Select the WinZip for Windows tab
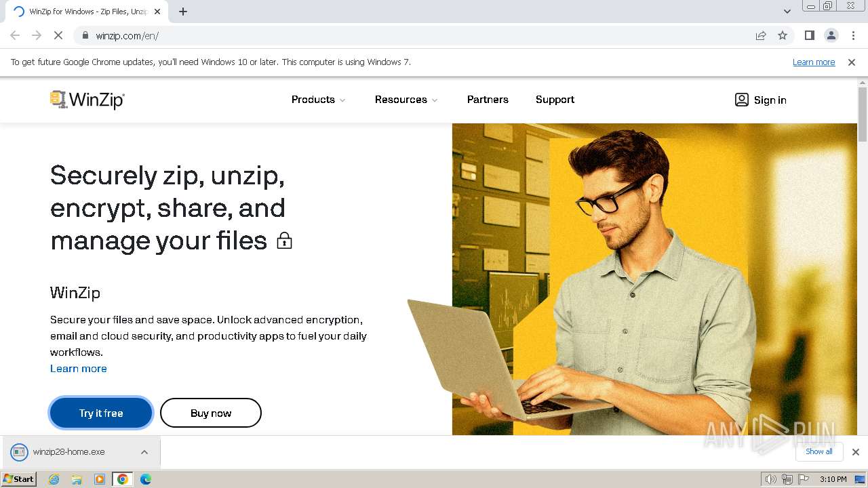This screenshot has width=868, height=488. [x=87, y=12]
